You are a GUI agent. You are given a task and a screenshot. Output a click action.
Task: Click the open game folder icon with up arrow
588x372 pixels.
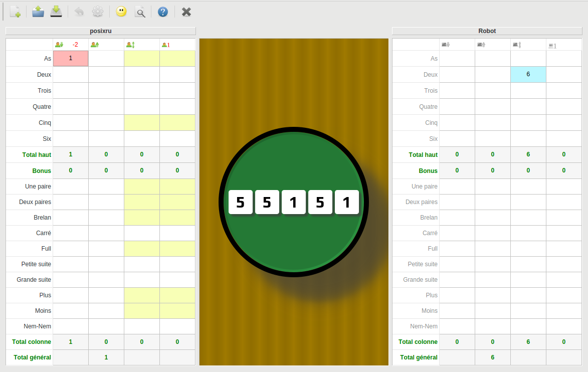[38, 12]
